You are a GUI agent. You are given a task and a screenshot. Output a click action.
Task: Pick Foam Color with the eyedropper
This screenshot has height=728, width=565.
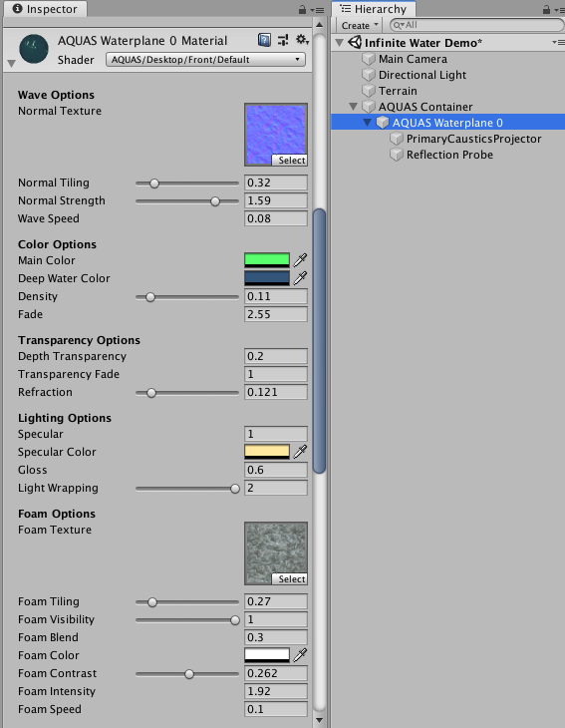(300, 655)
